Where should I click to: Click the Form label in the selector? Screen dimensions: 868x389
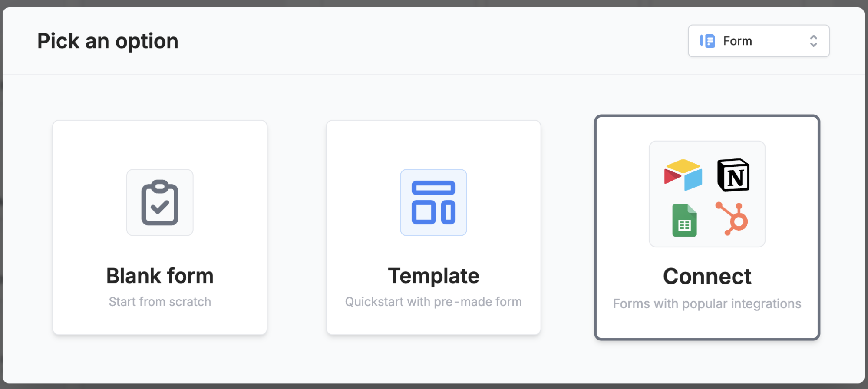click(737, 41)
